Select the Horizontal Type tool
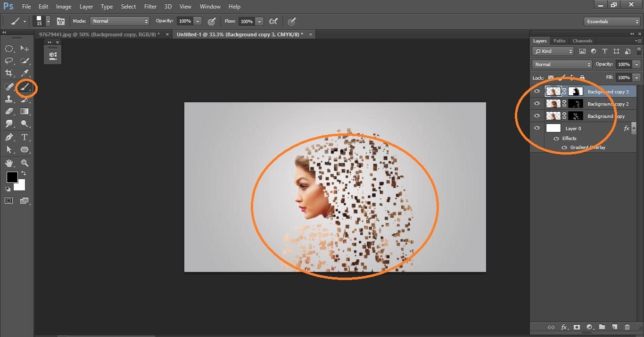 pos(25,137)
